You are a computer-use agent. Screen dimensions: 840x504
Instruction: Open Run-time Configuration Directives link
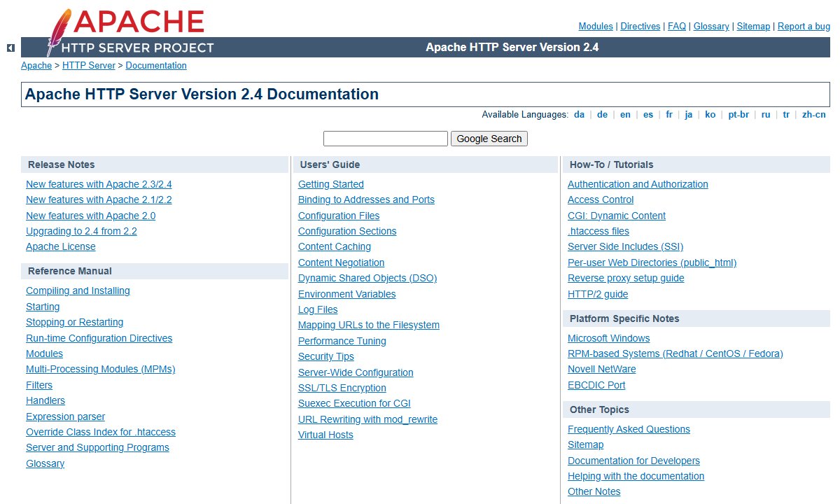pos(99,339)
